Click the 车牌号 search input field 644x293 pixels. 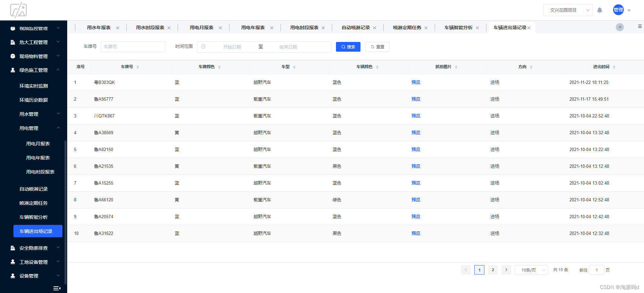pos(133,47)
